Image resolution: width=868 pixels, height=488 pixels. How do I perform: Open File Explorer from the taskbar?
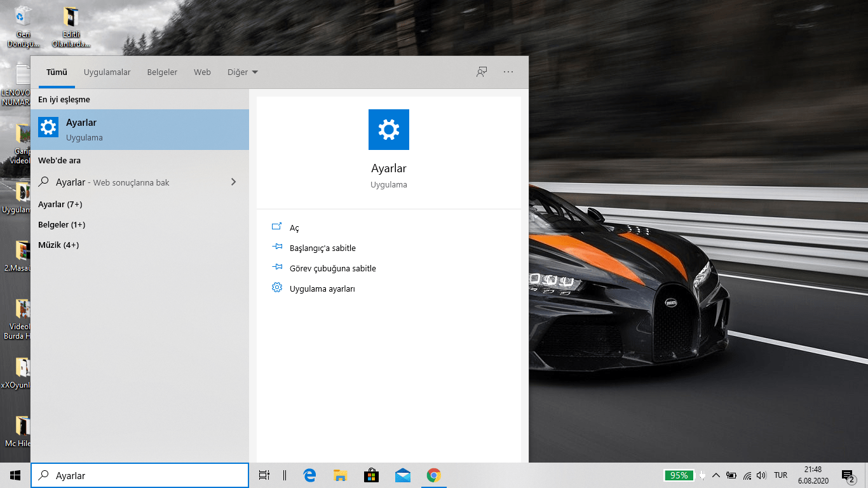coord(341,475)
